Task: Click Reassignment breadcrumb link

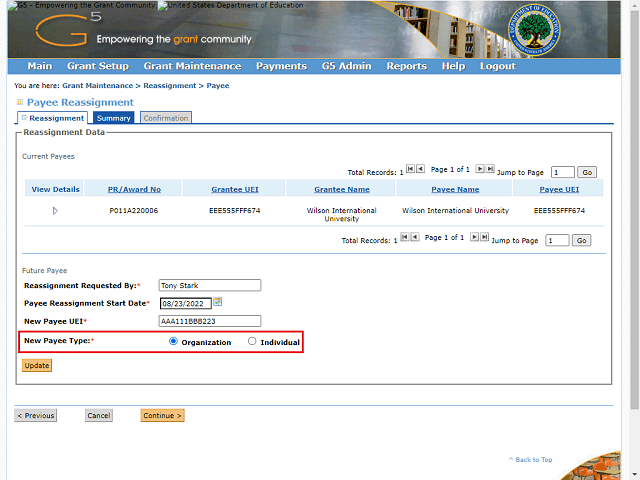Action: 169,86
